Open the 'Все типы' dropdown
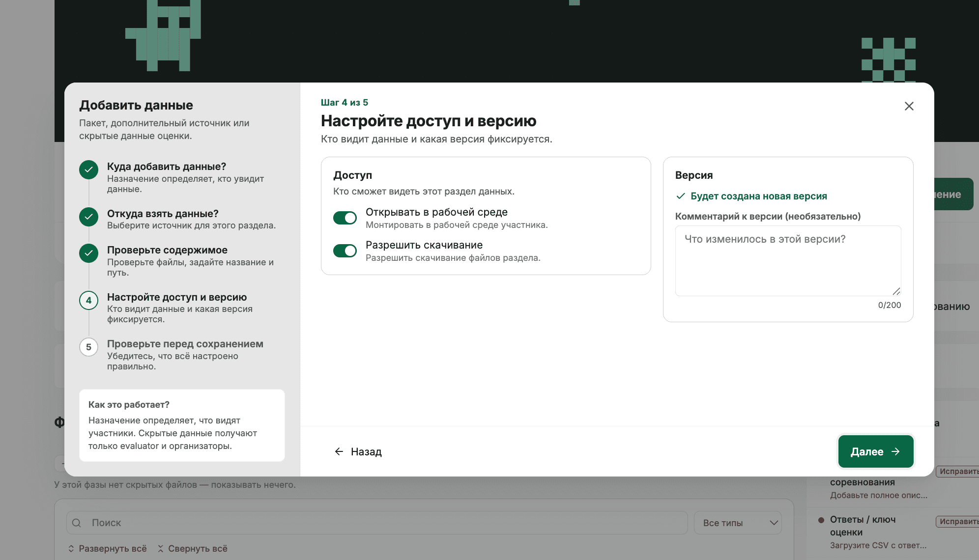Screen dimensions: 979x560 [738, 523]
